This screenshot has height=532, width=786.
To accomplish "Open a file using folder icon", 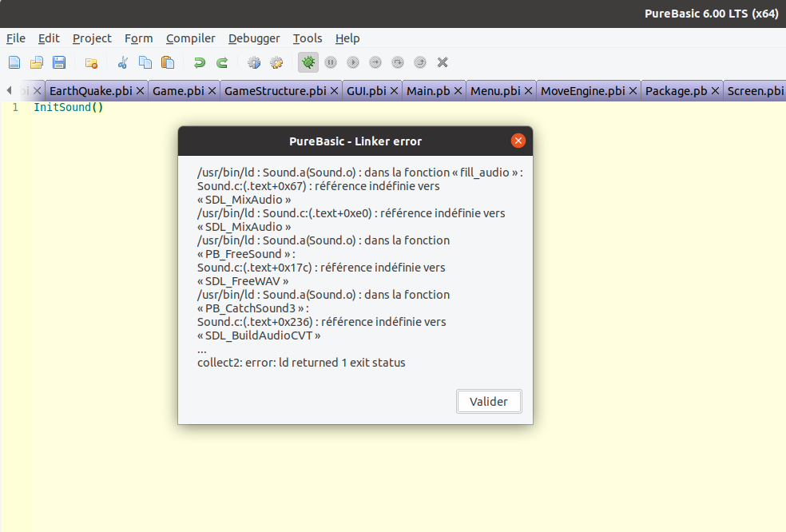I will pos(37,62).
